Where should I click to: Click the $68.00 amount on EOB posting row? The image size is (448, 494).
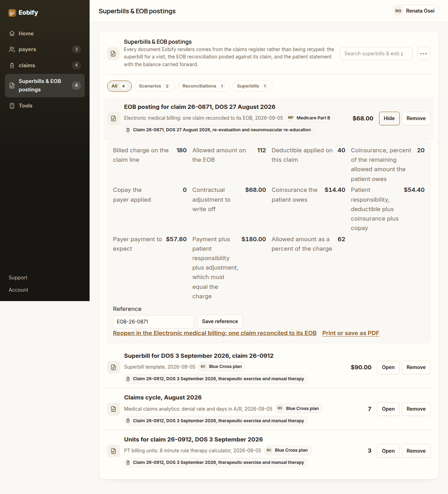363,118
